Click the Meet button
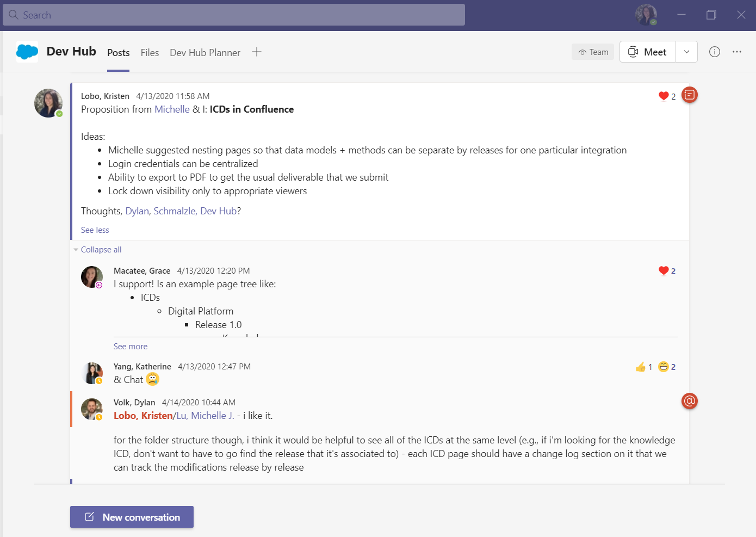This screenshot has height=537, width=756. [x=648, y=52]
